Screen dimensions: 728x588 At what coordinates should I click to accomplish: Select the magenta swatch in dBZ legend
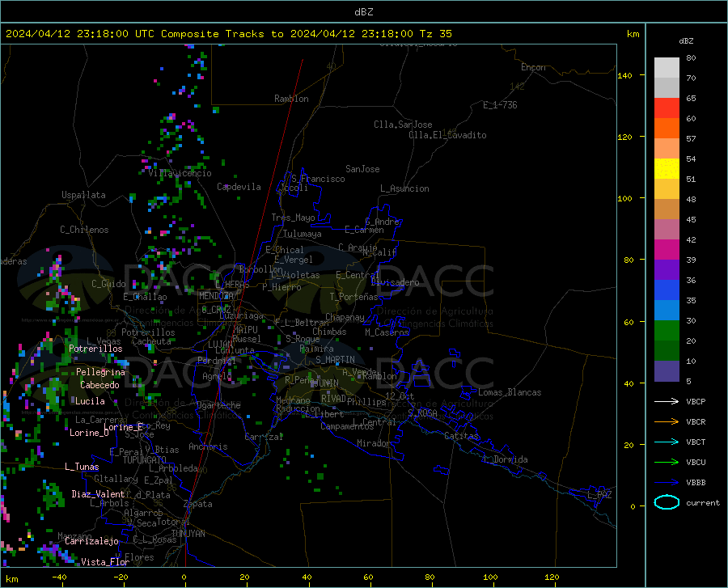667,250
